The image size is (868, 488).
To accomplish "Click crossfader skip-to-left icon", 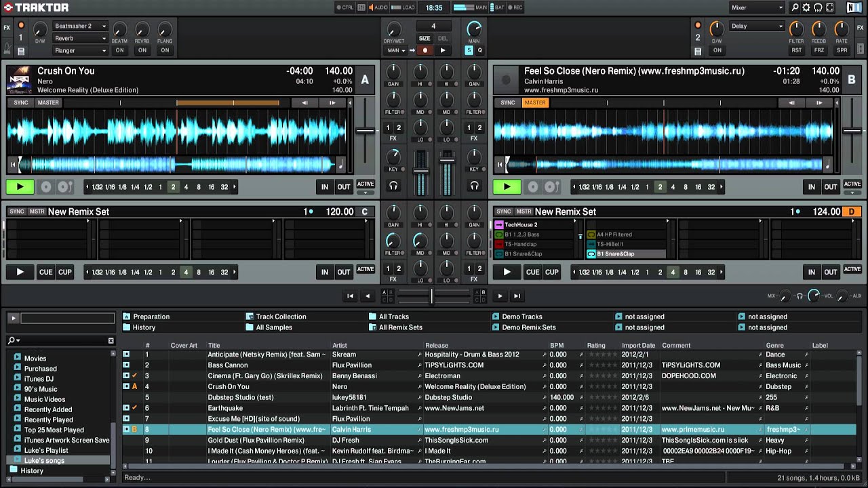I will point(350,296).
